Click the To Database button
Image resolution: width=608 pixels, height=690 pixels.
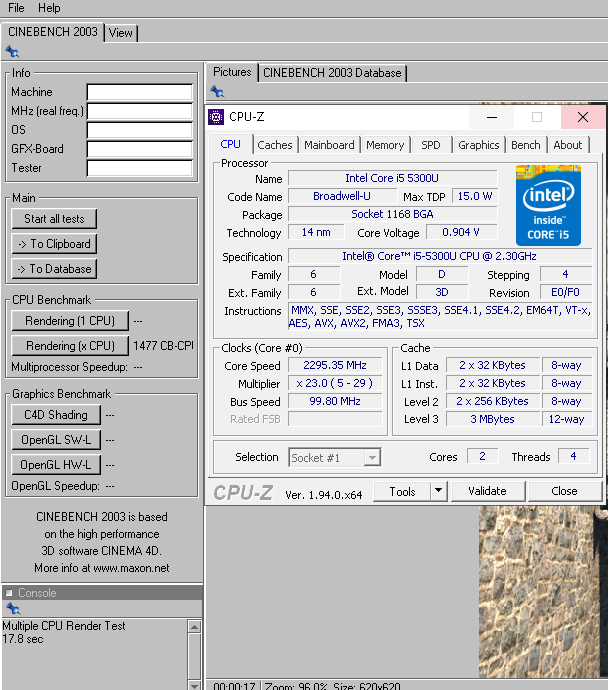click(x=54, y=269)
